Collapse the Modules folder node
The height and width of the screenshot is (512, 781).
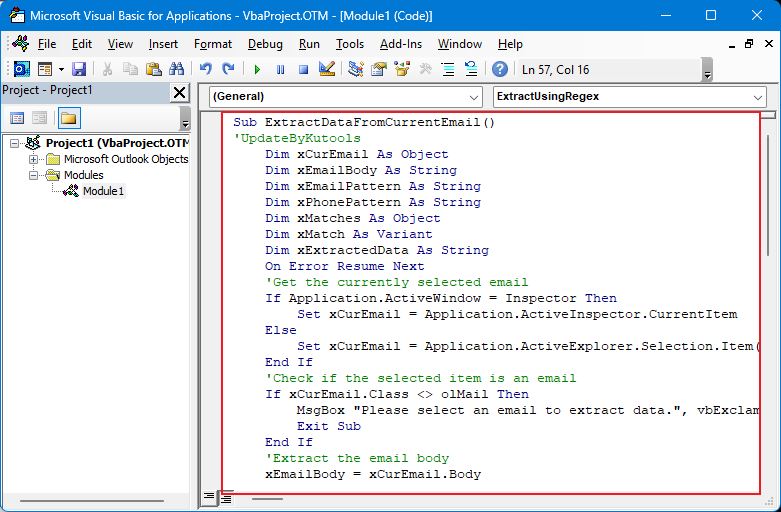tap(34, 175)
